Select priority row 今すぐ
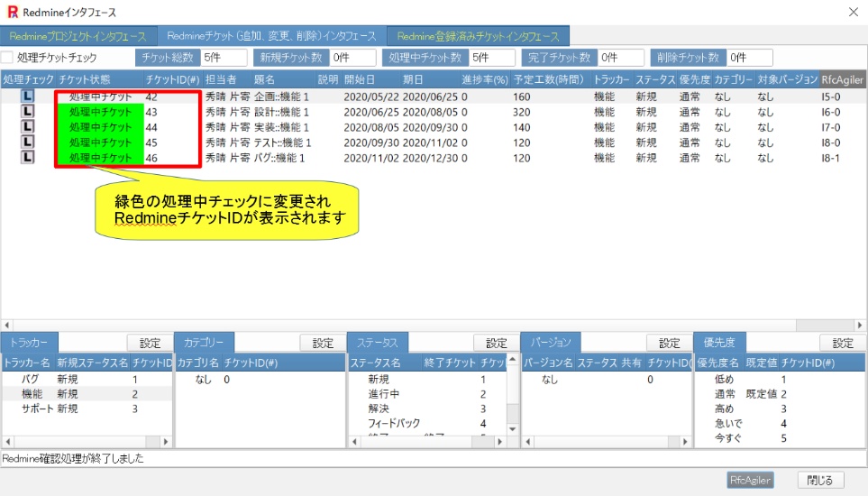Image resolution: width=868 pixels, height=496 pixels. click(780, 438)
